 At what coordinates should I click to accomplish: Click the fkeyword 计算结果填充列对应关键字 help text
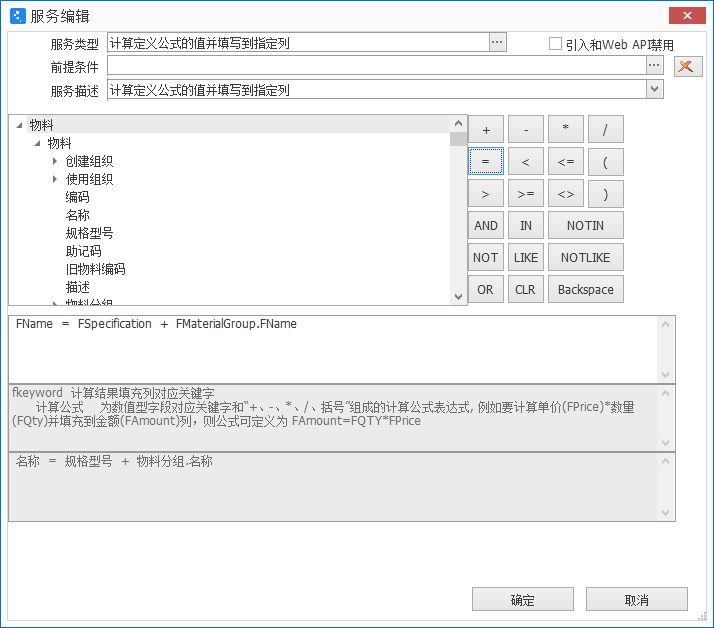[113, 393]
